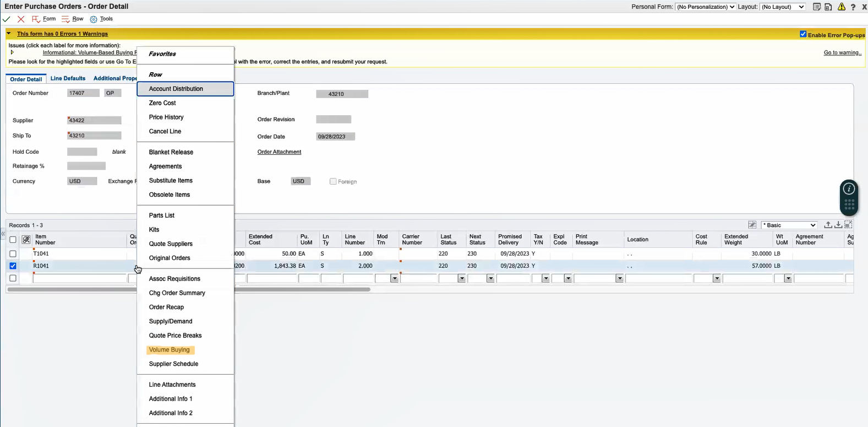This screenshot has height=427, width=868.
Task: Click the grid customize icon next to Basic
Action: [x=752, y=225]
